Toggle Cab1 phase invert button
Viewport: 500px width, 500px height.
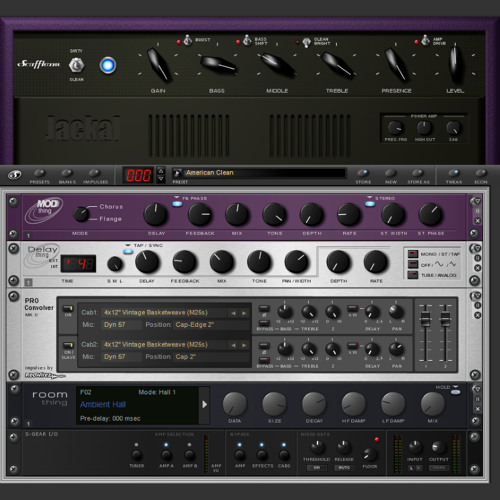coord(264,309)
